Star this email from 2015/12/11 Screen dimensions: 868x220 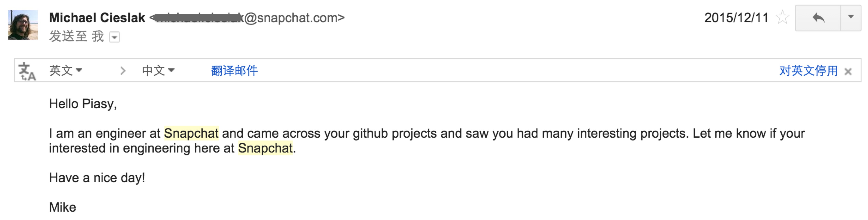pos(782,18)
